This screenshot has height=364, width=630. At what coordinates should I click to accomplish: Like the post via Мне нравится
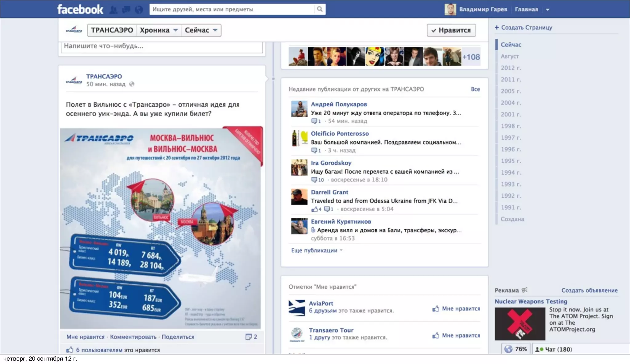tap(85, 337)
